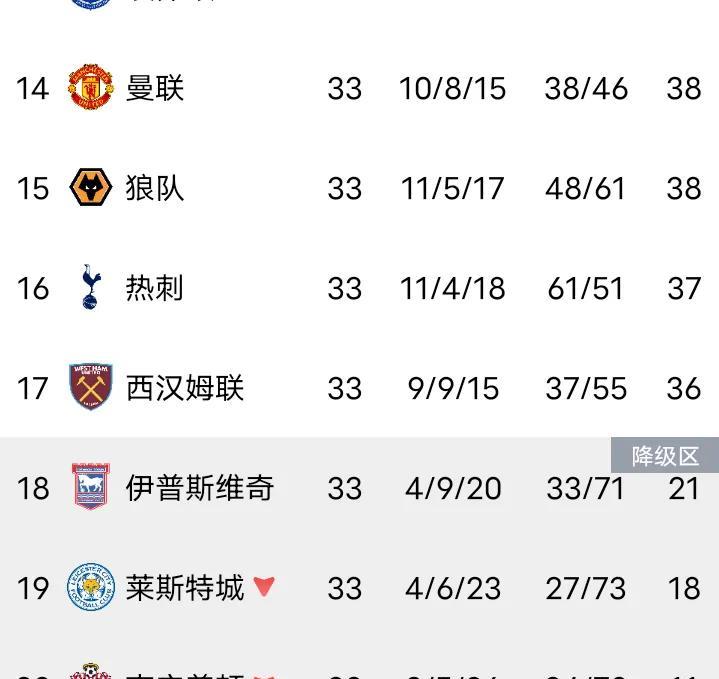Image resolution: width=719 pixels, height=679 pixels.
Task: Tap the Tottenham cockerel crest
Action: coord(90,287)
